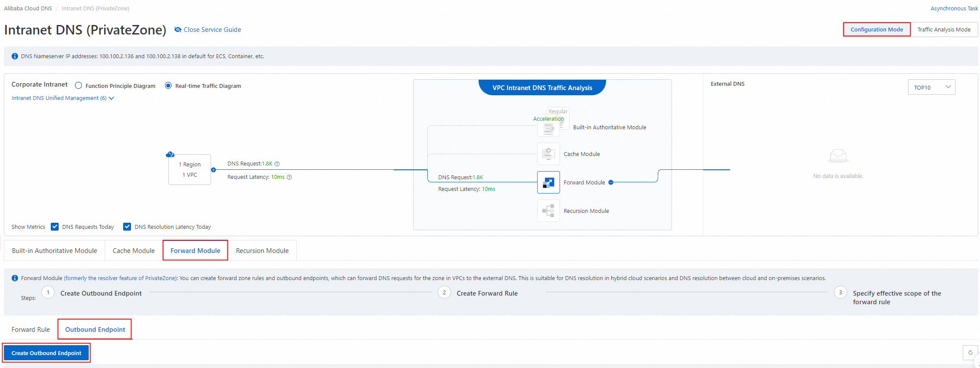Go to Alibaba Cloud DNS breadcrumb

coord(28,9)
